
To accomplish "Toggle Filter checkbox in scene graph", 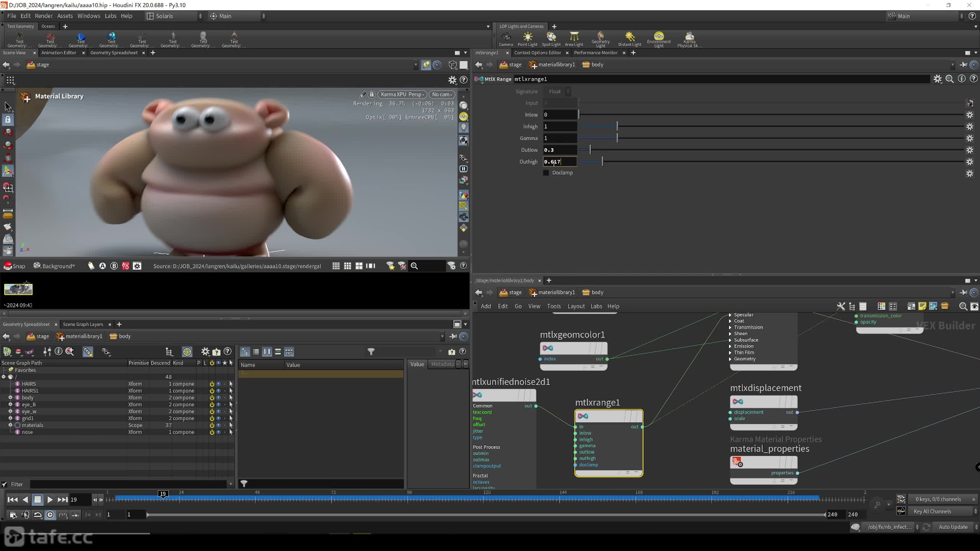I will click(5, 484).
